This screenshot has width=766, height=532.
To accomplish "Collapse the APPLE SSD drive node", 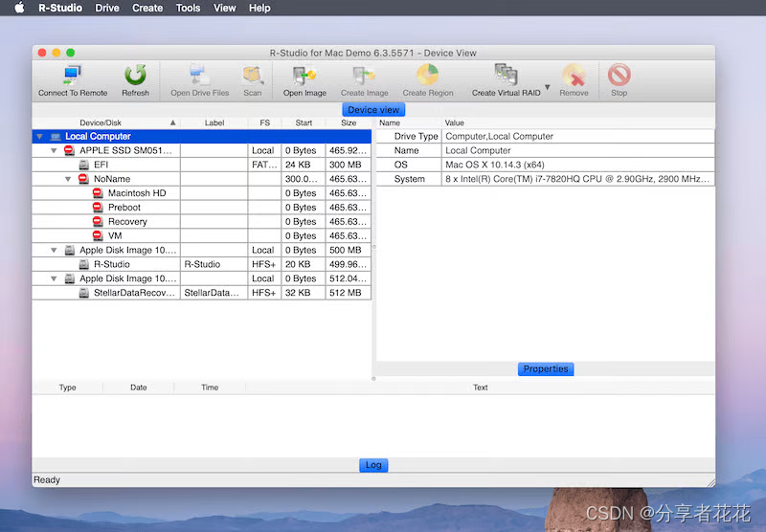I will coord(54,151).
